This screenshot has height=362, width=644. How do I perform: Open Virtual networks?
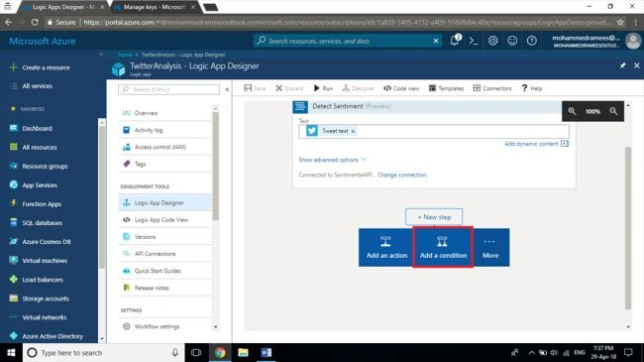[x=38, y=317]
